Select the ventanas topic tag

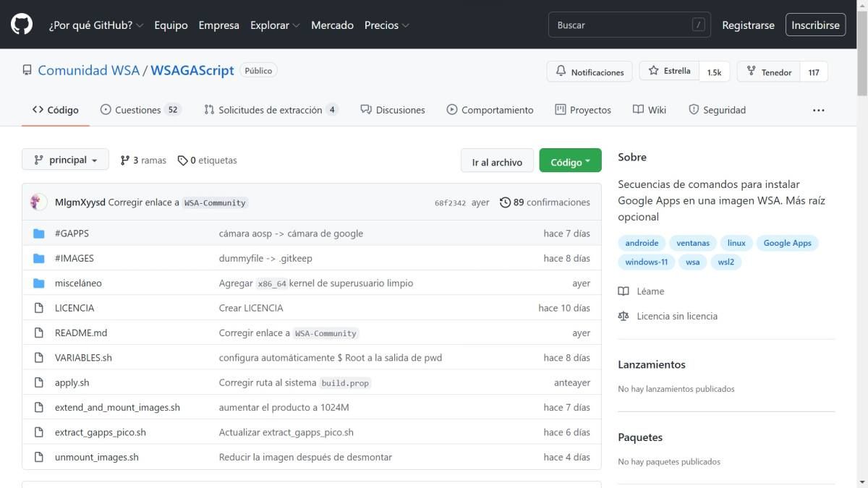(x=693, y=243)
